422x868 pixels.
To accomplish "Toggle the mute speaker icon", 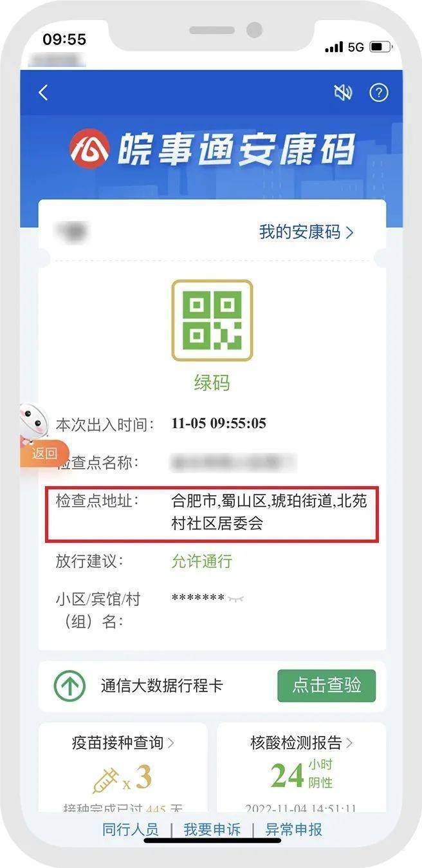I will pos(344,93).
